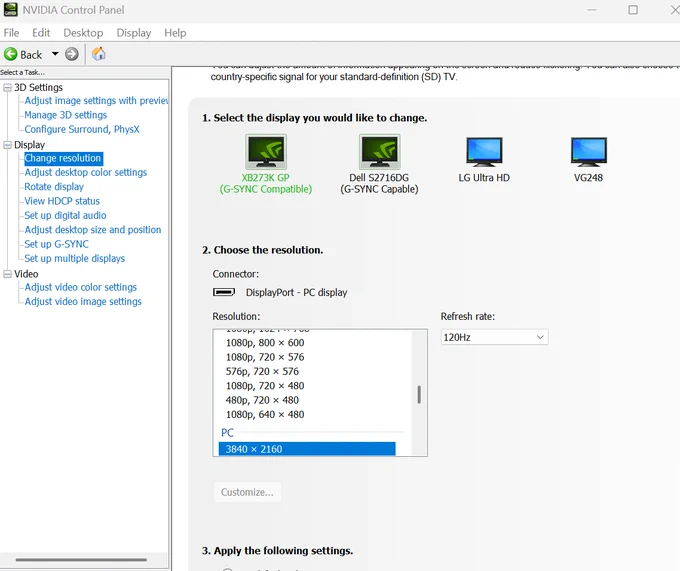The width and height of the screenshot is (680, 571).
Task: Click the task pane horizontal scrollbar
Action: [x=82, y=560]
